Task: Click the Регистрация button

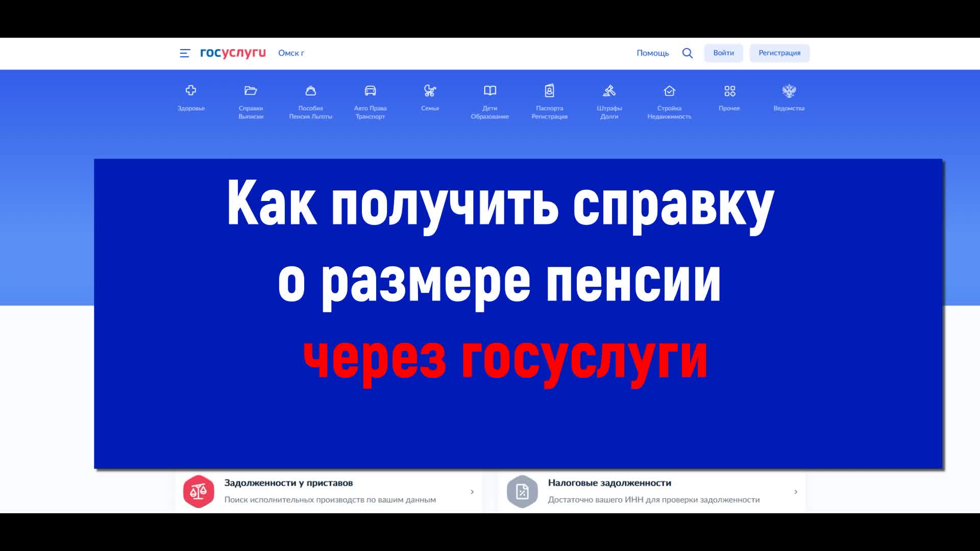Action: (x=779, y=53)
